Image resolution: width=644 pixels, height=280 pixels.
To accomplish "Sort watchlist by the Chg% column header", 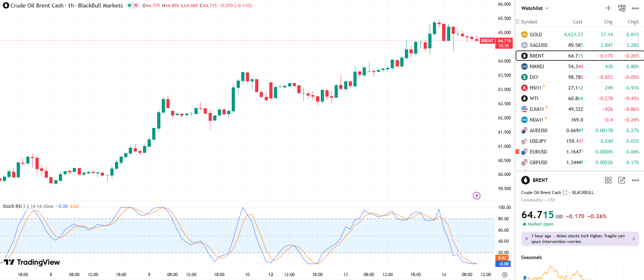I will point(633,22).
